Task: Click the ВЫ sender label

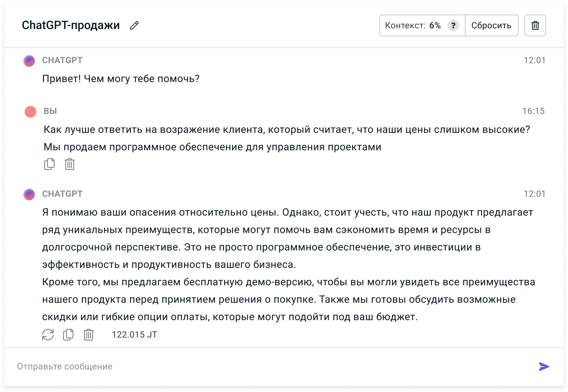Action: [50, 111]
